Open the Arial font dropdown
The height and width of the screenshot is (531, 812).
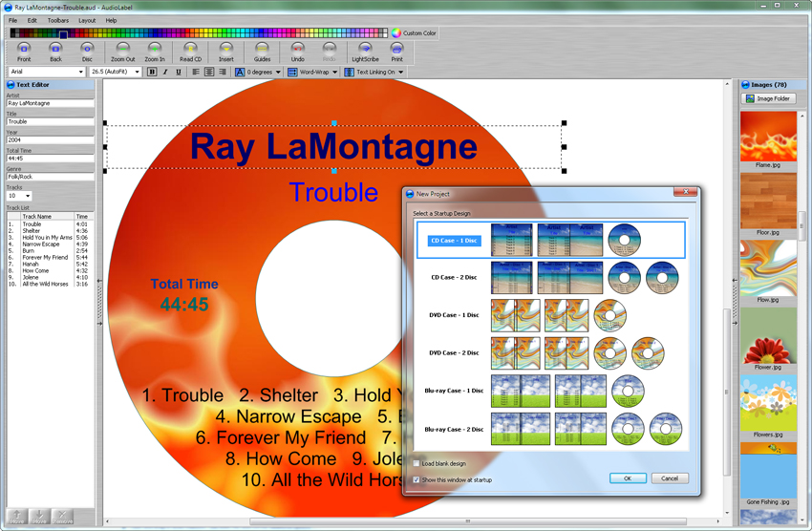click(46, 72)
